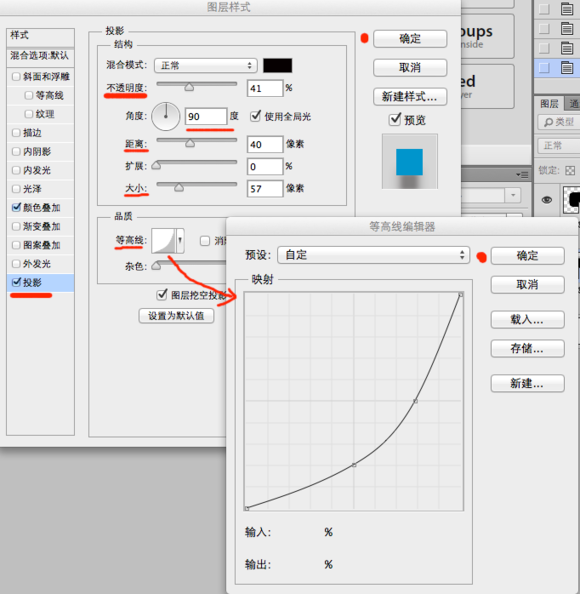Viewport: 580px width, 594px height.
Task: Click the layer mask thumbnail
Action: click(x=572, y=200)
